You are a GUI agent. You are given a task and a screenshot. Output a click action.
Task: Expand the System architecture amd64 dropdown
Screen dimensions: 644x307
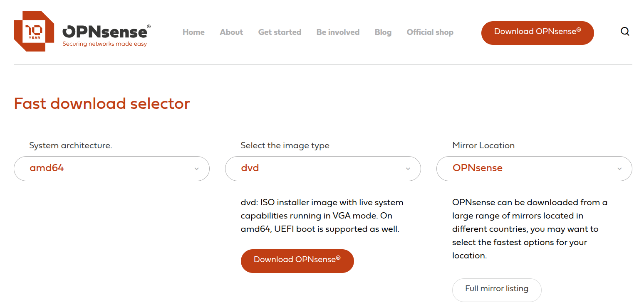[111, 169]
